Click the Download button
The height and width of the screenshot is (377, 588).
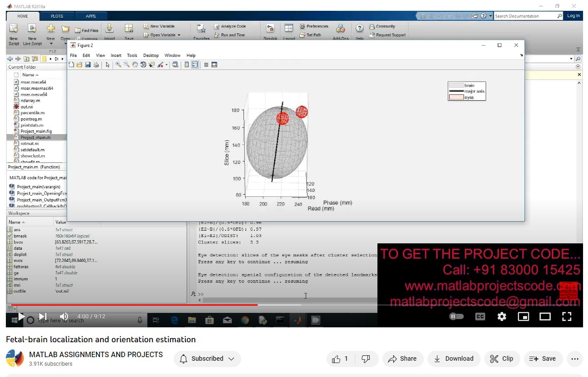(453, 359)
